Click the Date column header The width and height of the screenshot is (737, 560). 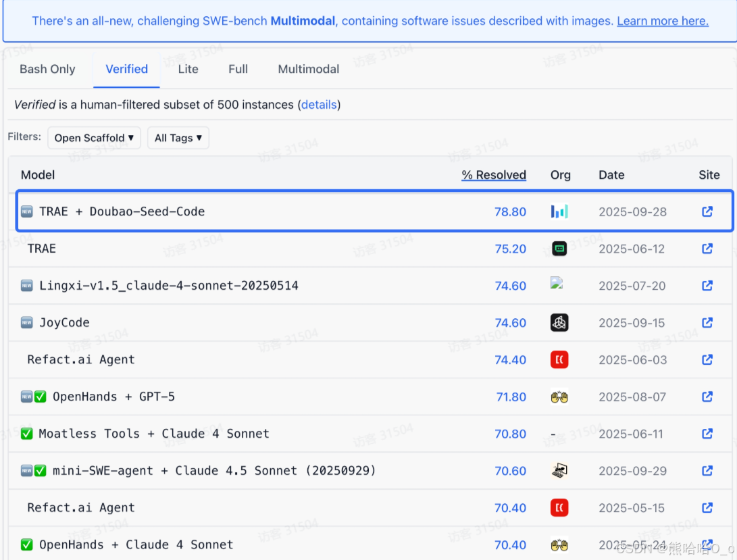point(611,175)
